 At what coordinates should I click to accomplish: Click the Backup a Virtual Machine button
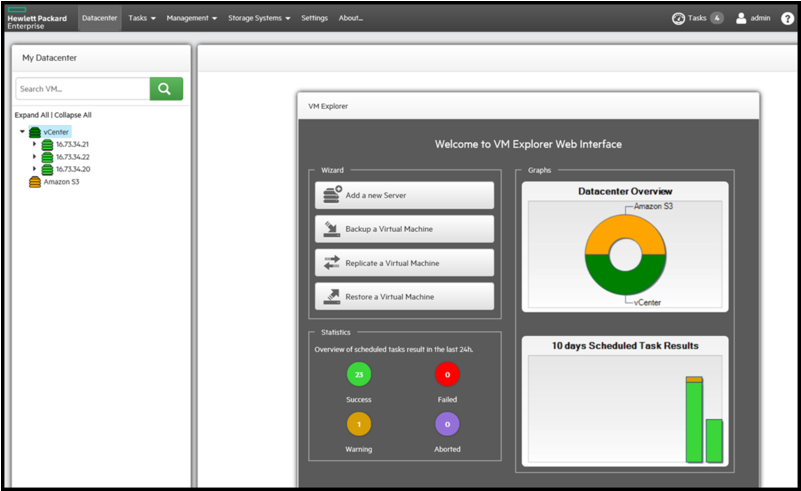point(405,229)
